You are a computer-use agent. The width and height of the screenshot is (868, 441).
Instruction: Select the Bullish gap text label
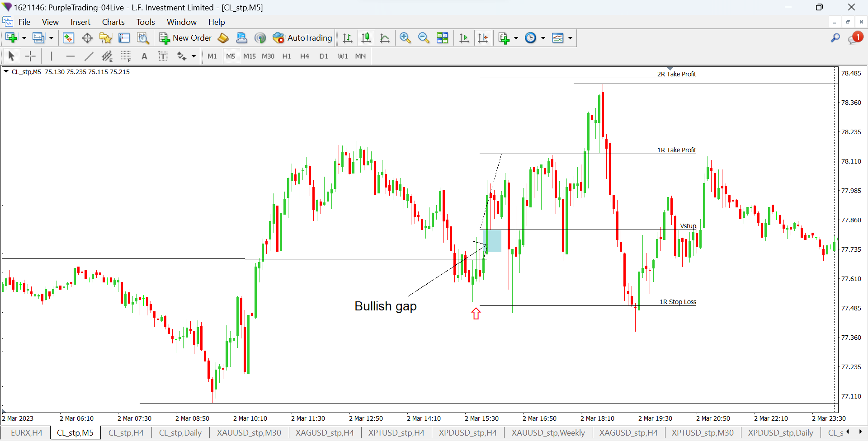click(x=386, y=306)
